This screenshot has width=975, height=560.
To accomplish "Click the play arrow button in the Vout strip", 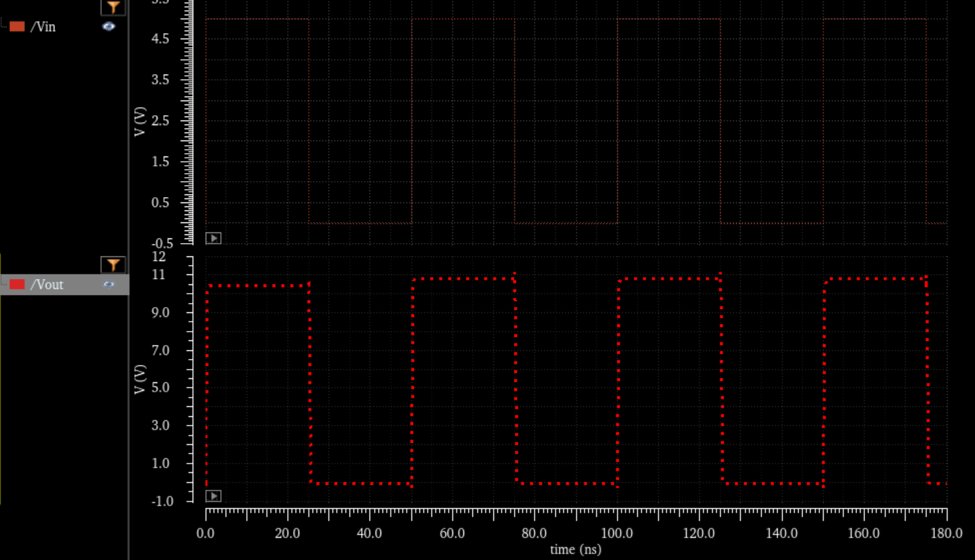I will coord(213,496).
